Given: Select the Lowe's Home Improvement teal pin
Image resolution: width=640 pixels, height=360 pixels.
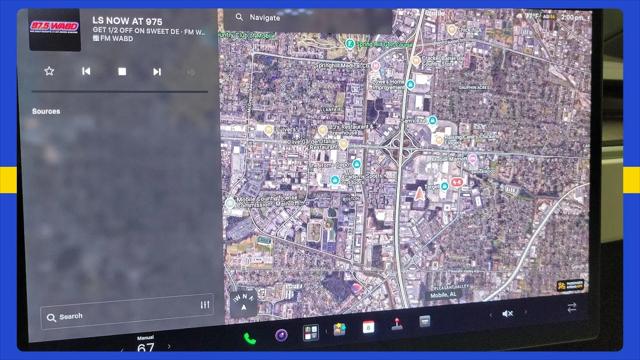Looking at the screenshot, I should tap(410, 84).
